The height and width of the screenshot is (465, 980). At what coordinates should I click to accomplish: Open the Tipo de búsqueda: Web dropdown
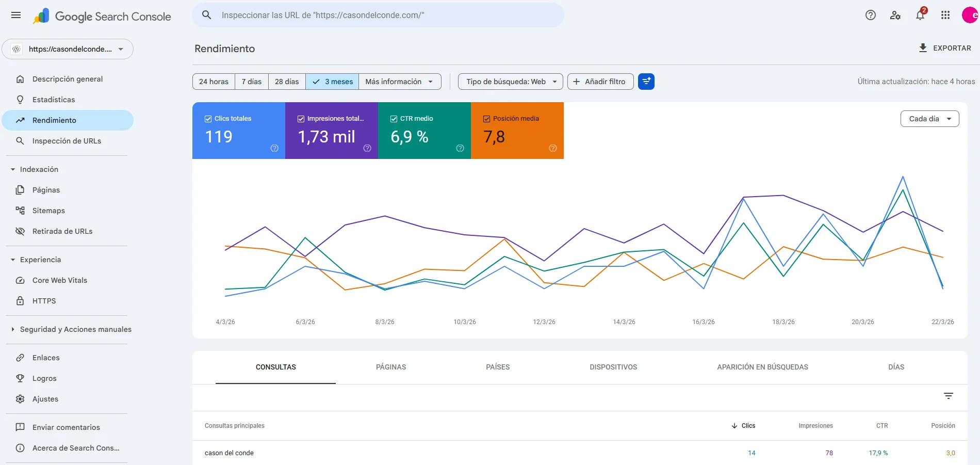tap(510, 81)
